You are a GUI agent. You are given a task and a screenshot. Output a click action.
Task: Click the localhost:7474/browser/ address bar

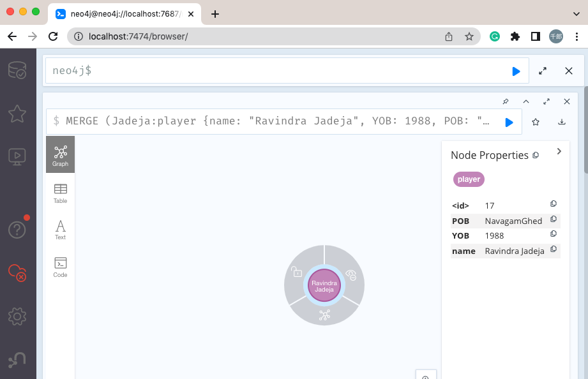tap(138, 36)
